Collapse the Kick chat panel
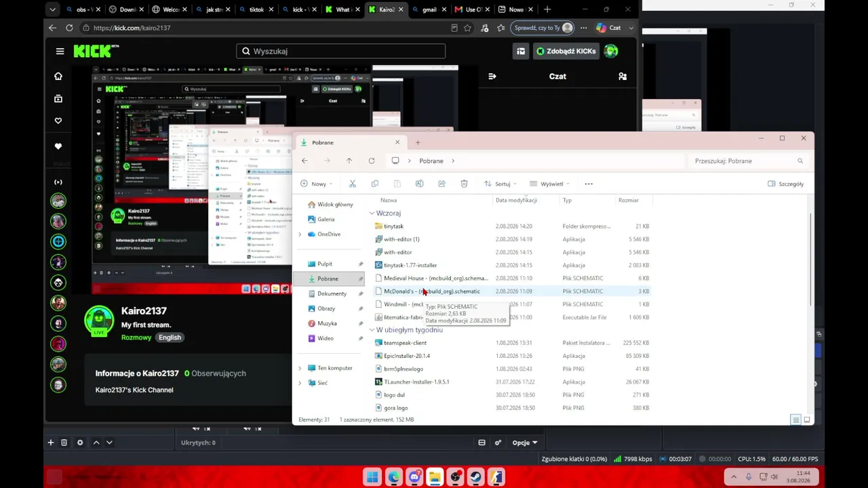 click(x=492, y=77)
